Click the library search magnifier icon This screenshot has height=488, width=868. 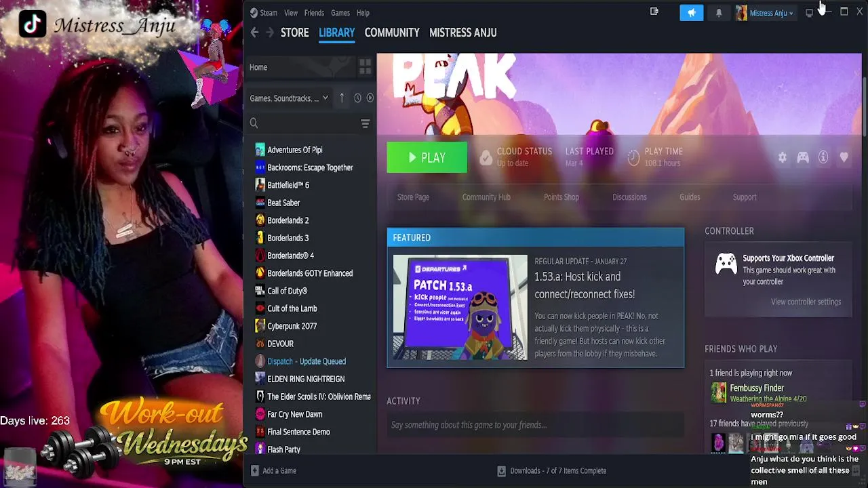pyautogui.click(x=254, y=123)
